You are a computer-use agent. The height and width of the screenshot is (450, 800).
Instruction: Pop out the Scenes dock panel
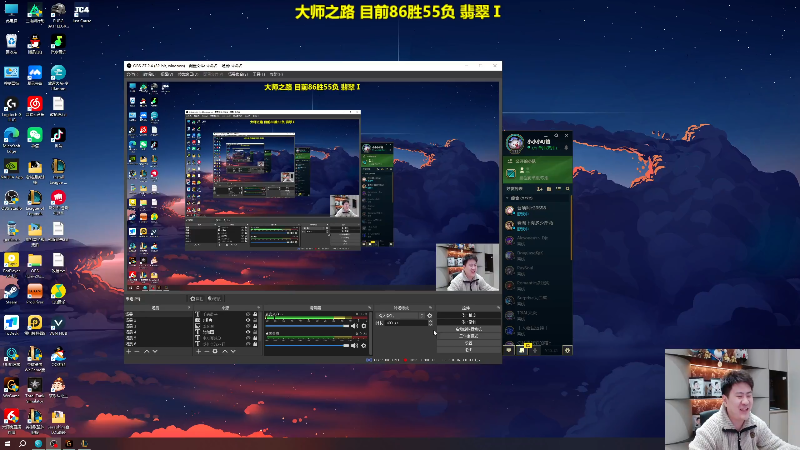pyautogui.click(x=189, y=308)
